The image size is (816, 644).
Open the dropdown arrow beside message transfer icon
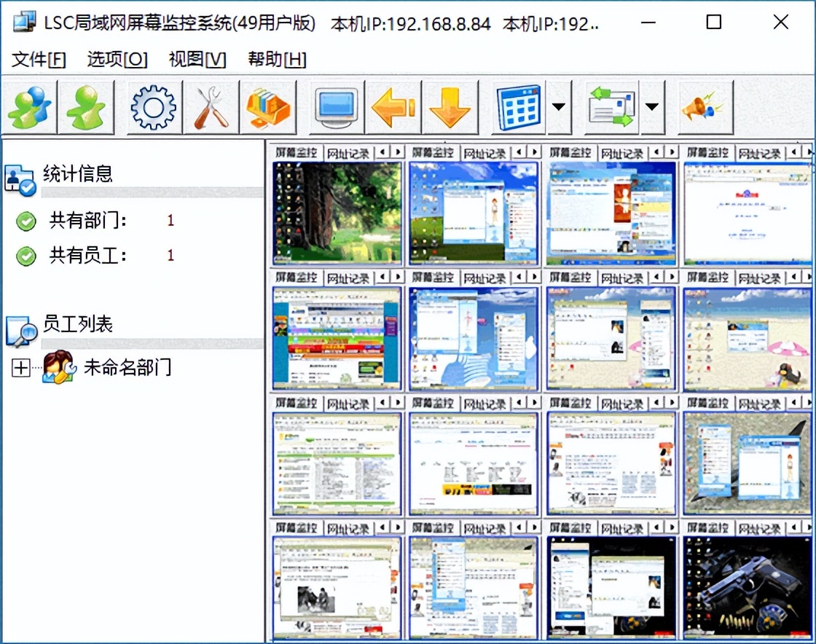pyautogui.click(x=651, y=108)
